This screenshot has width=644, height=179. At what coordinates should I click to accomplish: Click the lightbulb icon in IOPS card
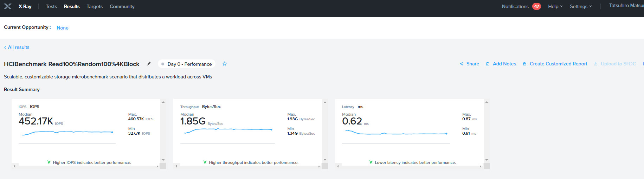tap(49, 162)
